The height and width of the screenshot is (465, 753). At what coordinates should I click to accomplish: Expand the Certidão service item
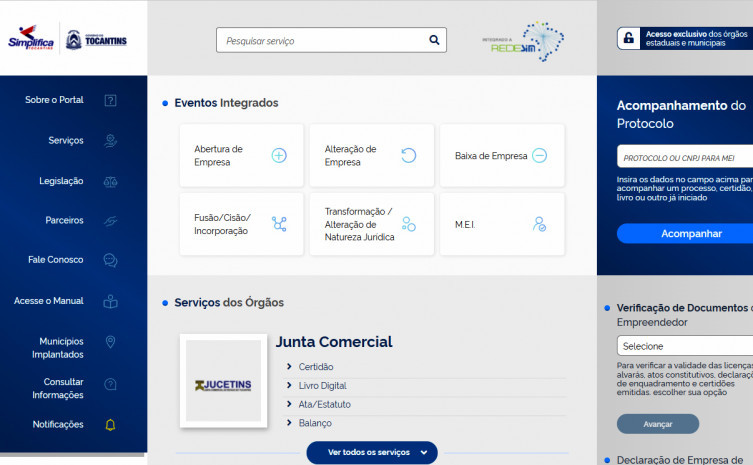[x=316, y=367]
